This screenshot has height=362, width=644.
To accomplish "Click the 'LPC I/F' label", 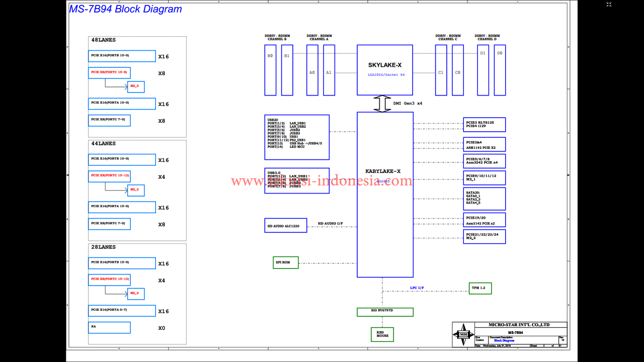I will point(417,288).
